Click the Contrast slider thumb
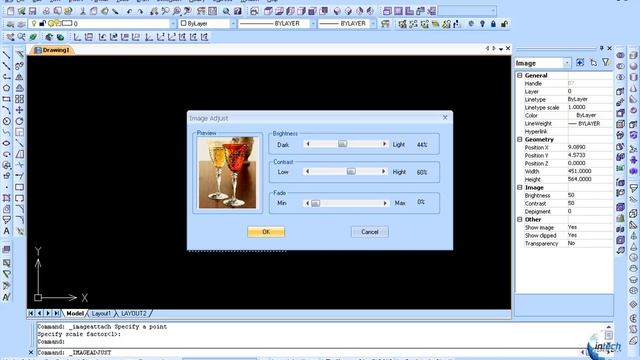Screen dimensions: 640x360 point(351,172)
